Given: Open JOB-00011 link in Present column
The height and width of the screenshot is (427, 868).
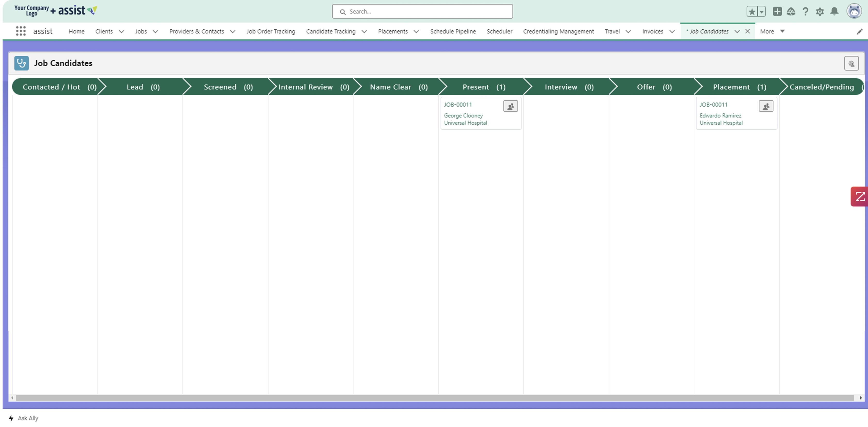Looking at the screenshot, I should point(457,105).
